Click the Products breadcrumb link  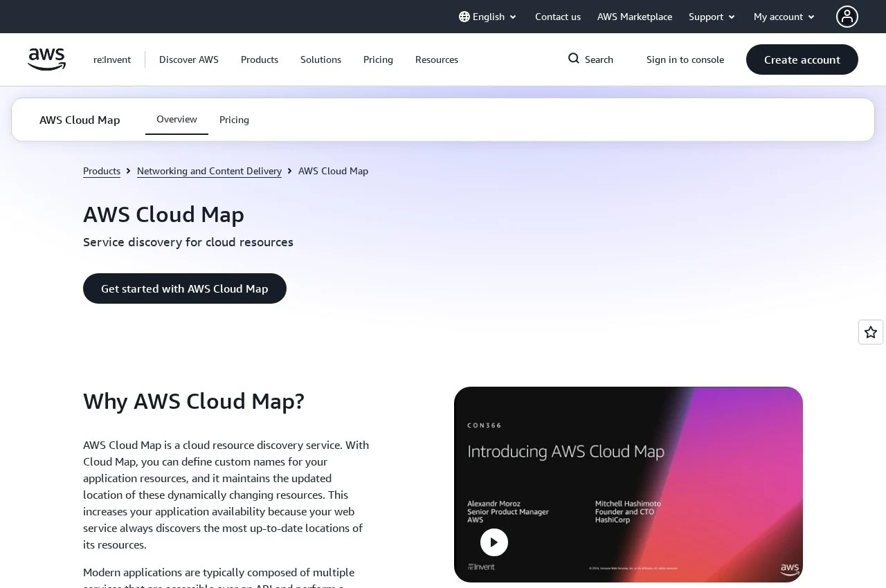click(102, 171)
